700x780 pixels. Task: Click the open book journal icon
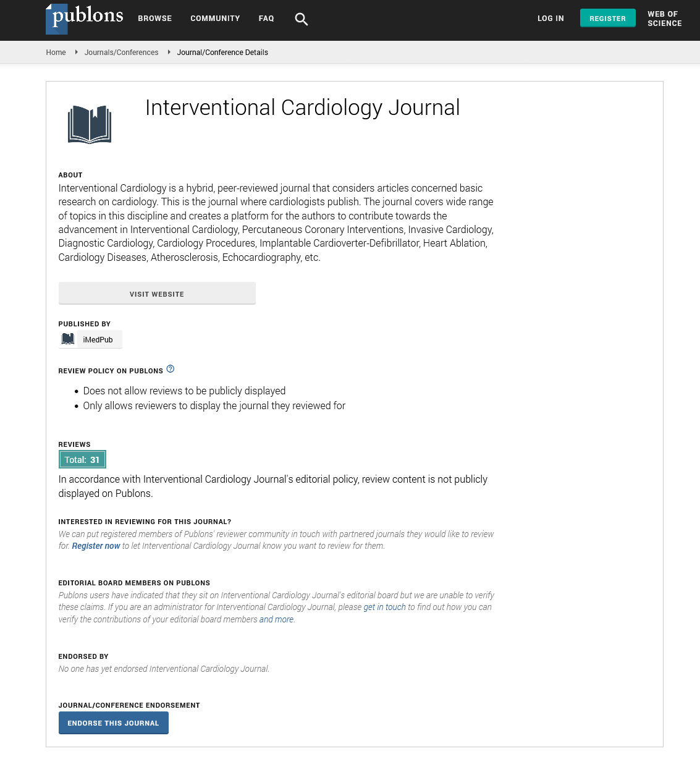coord(90,124)
